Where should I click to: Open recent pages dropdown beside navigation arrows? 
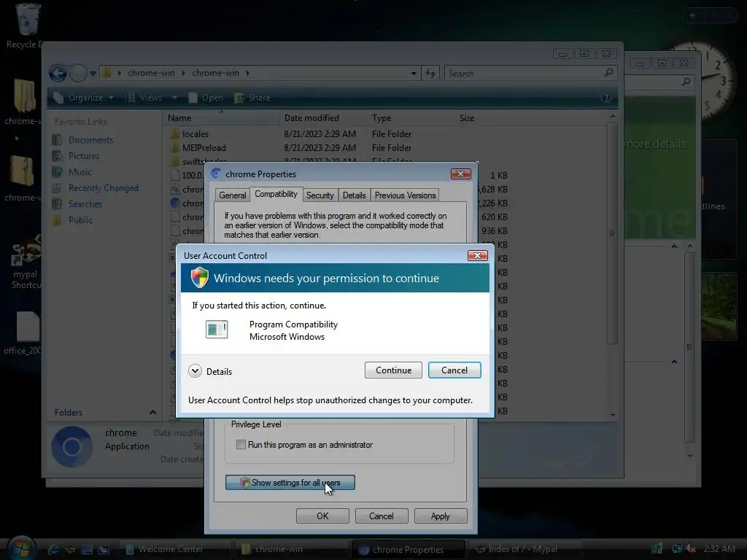tap(93, 74)
